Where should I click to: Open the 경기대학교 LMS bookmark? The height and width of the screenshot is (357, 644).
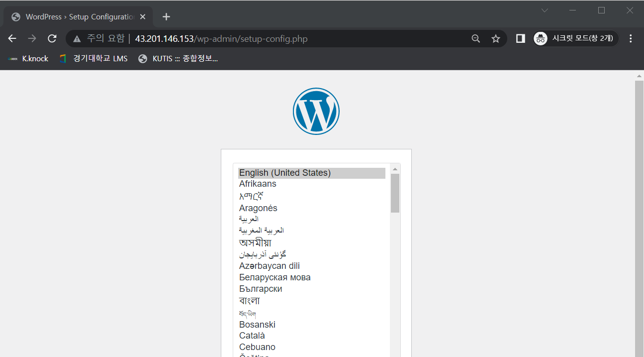(93, 59)
